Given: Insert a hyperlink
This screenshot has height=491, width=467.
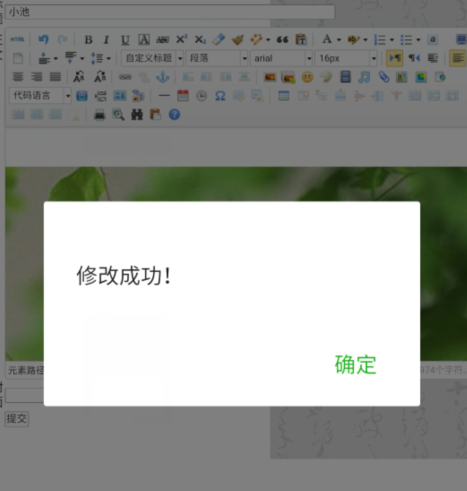Looking at the screenshot, I should tap(125, 77).
